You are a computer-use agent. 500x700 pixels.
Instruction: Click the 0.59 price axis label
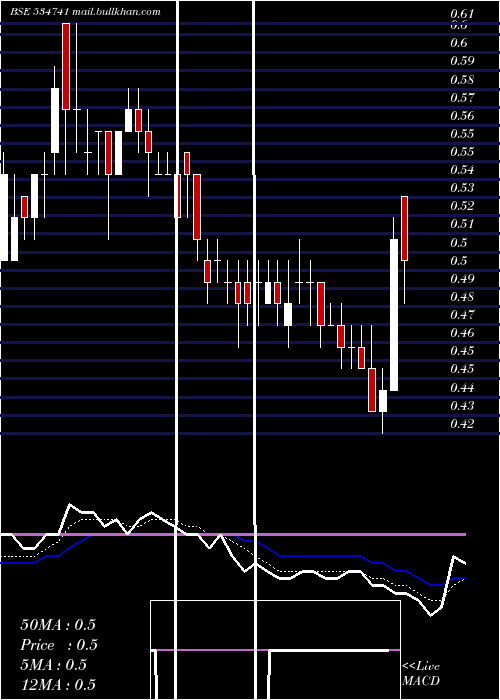pos(462,61)
